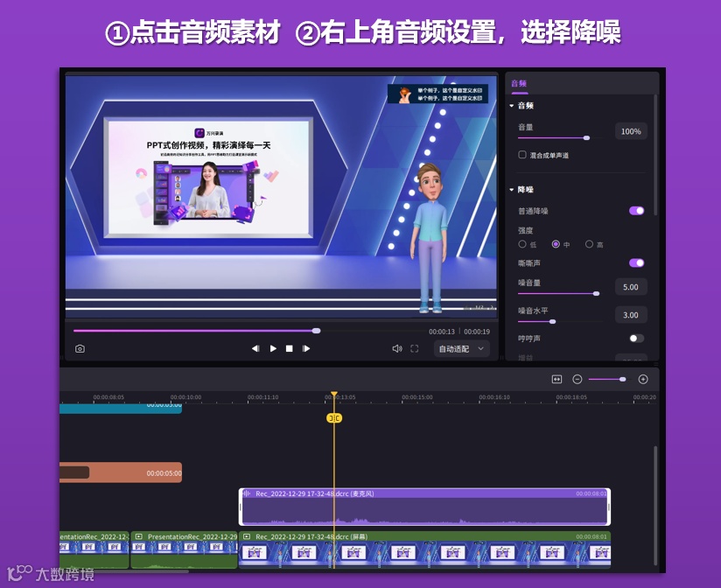The image size is (721, 588).
Task: Click the zoom-to-fit timeline icon
Action: tap(556, 379)
